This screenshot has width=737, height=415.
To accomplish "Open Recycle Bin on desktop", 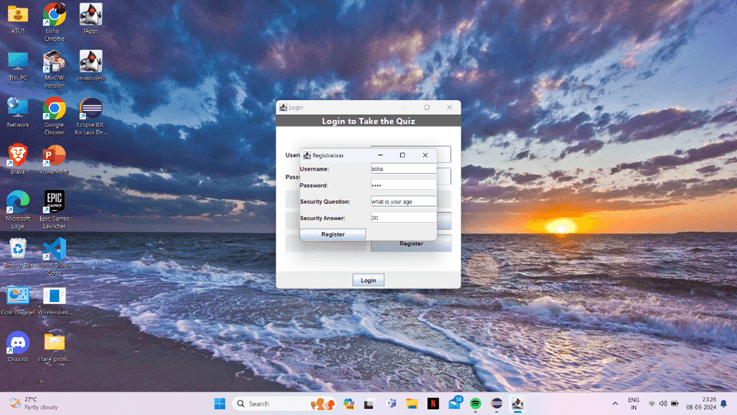I will click(18, 249).
